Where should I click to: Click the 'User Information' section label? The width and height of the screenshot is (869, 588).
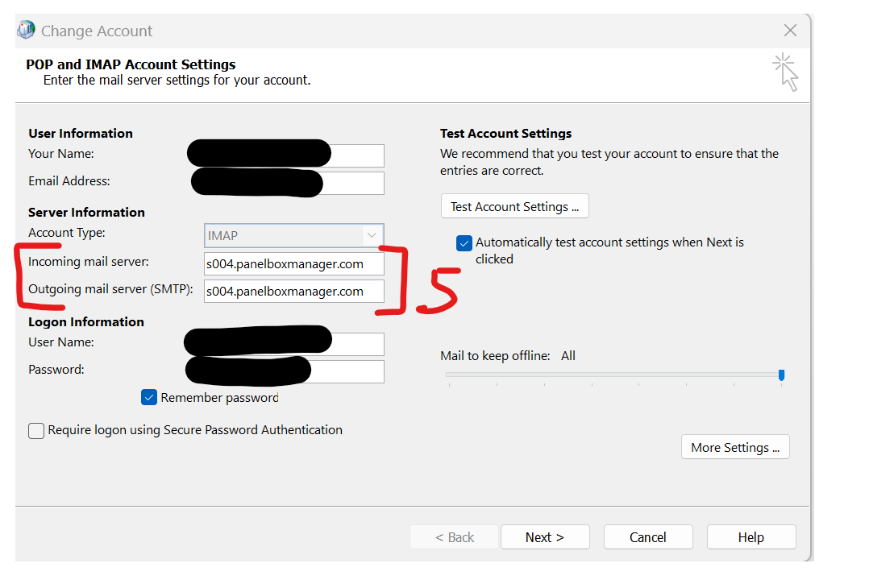click(x=81, y=134)
